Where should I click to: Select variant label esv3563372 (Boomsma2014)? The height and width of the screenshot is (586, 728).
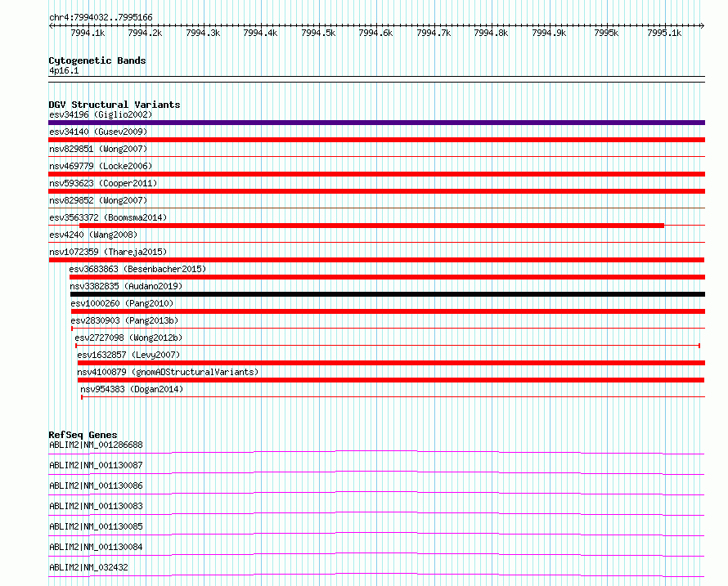pos(108,217)
